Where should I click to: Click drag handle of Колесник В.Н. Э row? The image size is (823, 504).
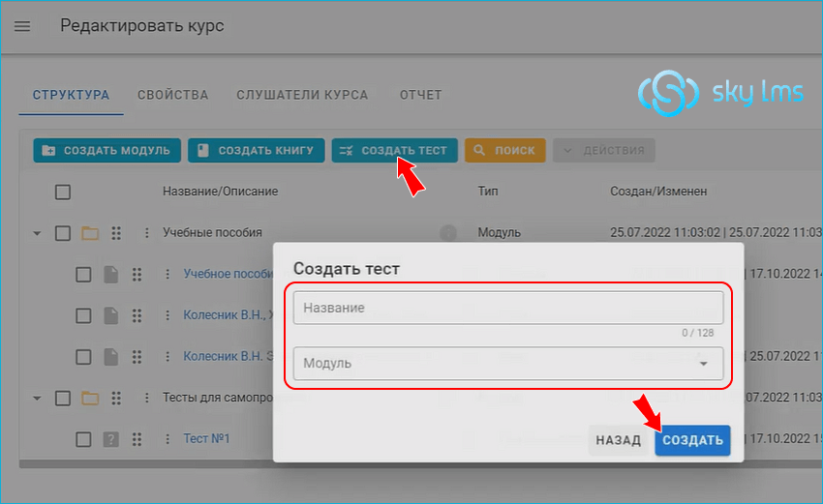[x=137, y=357]
